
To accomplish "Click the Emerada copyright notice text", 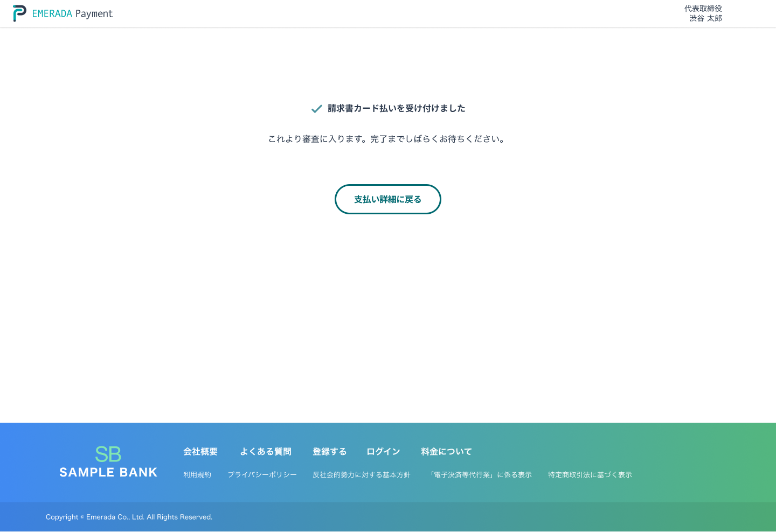I will pos(129,517).
